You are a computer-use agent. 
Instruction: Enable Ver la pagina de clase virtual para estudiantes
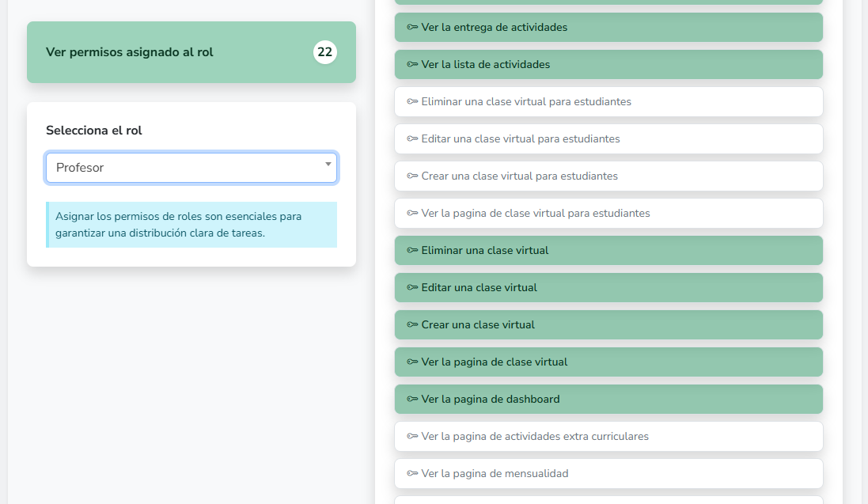608,214
